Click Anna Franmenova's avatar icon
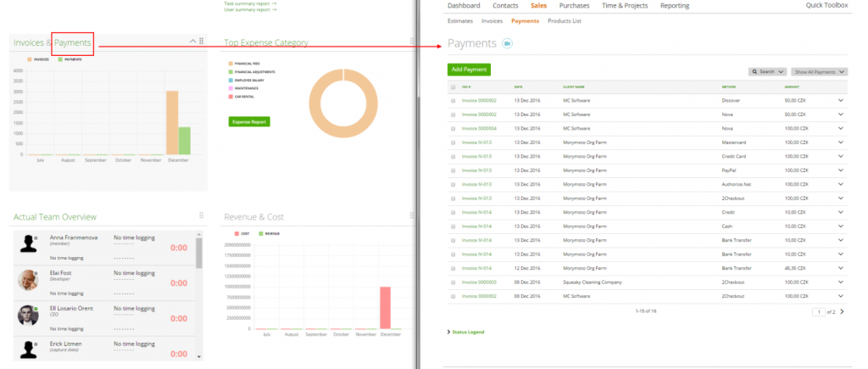 [x=28, y=244]
